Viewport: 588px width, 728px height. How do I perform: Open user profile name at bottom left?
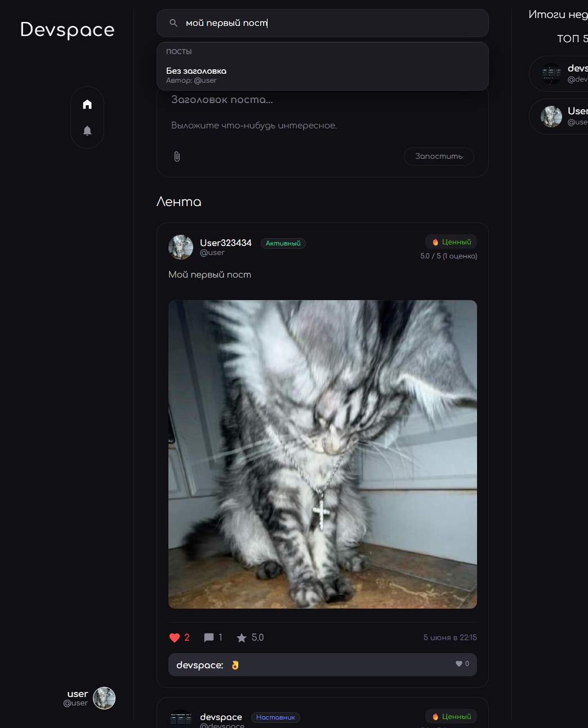(x=78, y=694)
